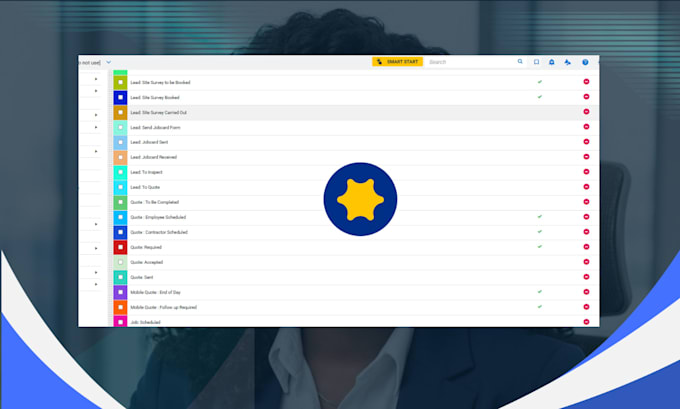Click orange-brown swatch of 'Lead: Site Survey Carried Out'
This screenshot has height=409, width=680.
121,112
